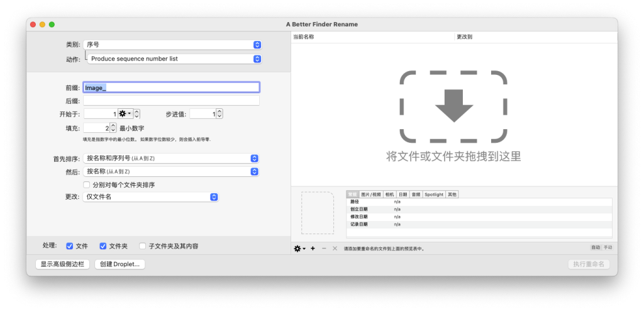Viewport: 644px width, 311px height.
Task: Open the 然后 sort dropdown
Action: (x=171, y=171)
